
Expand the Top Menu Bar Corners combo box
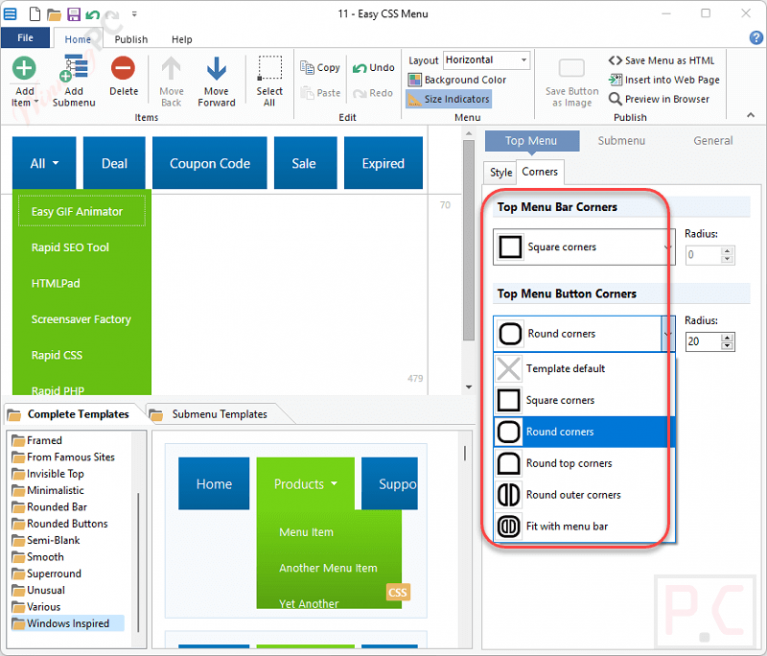click(584, 247)
